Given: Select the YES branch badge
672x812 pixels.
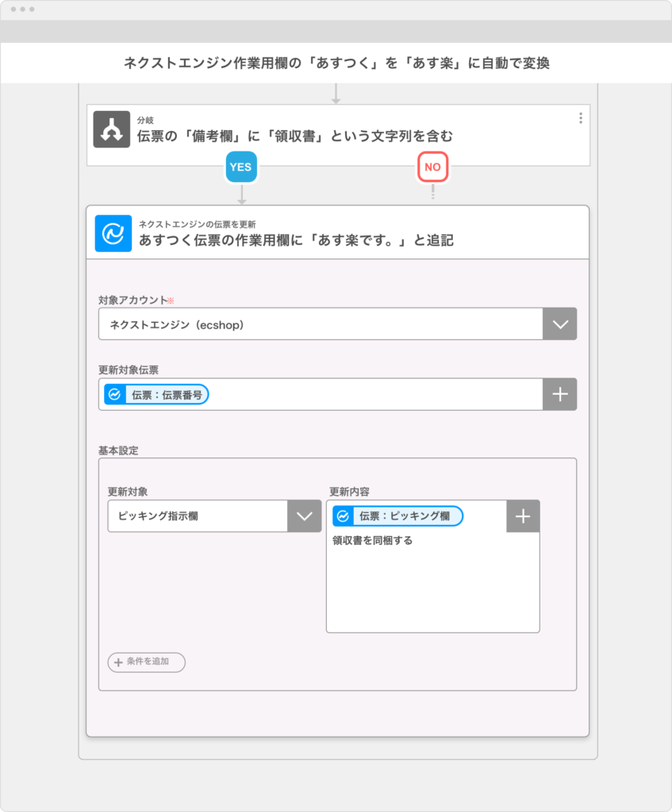Looking at the screenshot, I should click(x=241, y=167).
